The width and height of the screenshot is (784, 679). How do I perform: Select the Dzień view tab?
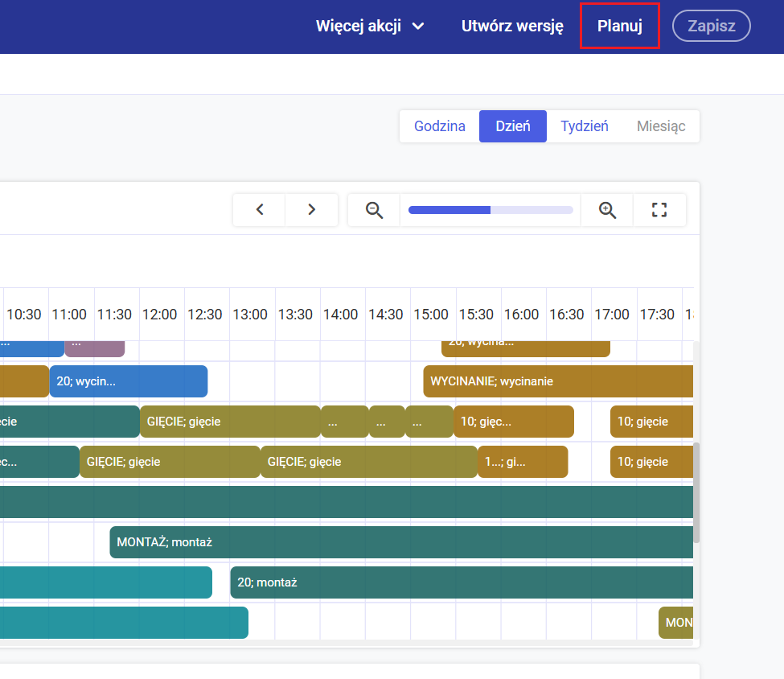[x=513, y=126]
